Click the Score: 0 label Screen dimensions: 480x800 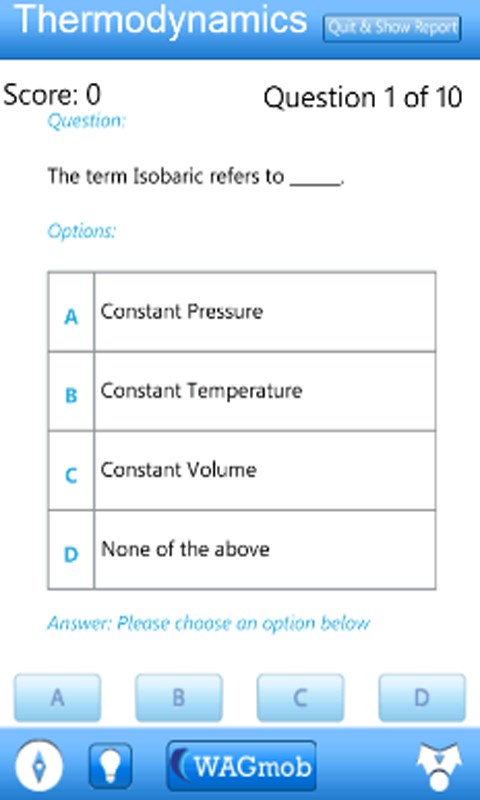click(53, 94)
